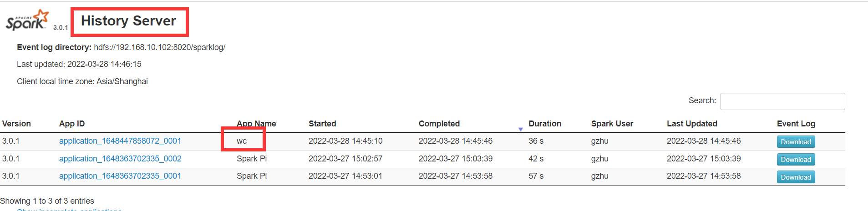This screenshot has height=211, width=868.
Task: Click the sort arrow beside Completed
Action: coord(520,130)
